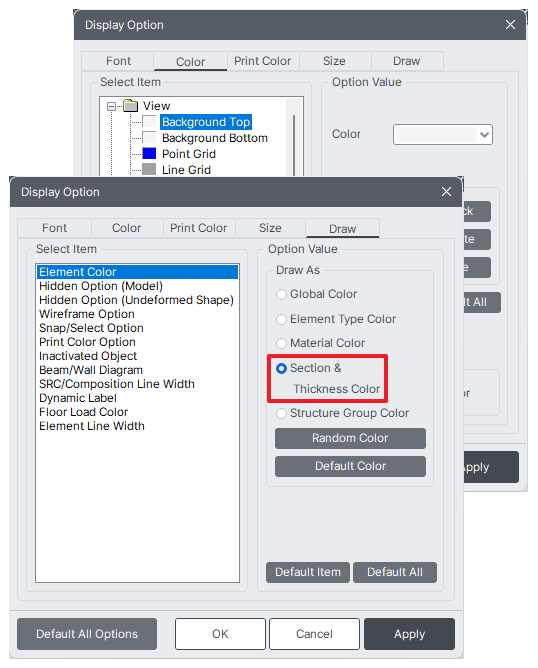Switch to the Print Color tab in front dialog
538x668 pixels.
[x=199, y=228]
